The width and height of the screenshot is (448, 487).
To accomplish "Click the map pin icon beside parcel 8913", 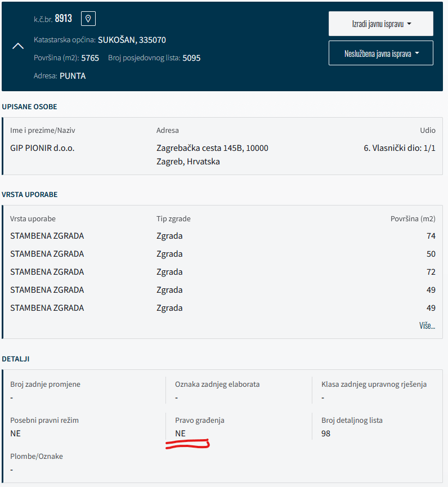I will point(88,19).
